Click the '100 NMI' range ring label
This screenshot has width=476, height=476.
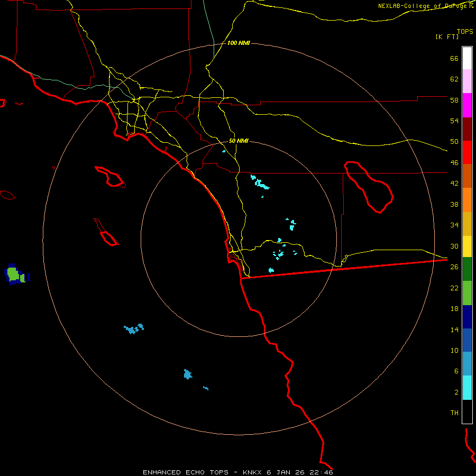tap(239, 43)
